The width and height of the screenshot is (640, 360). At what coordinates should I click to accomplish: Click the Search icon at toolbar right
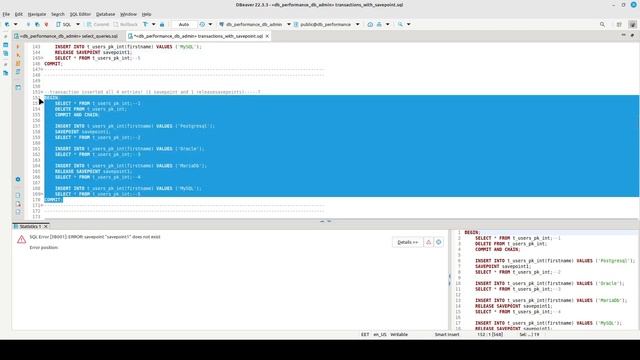pos(602,24)
